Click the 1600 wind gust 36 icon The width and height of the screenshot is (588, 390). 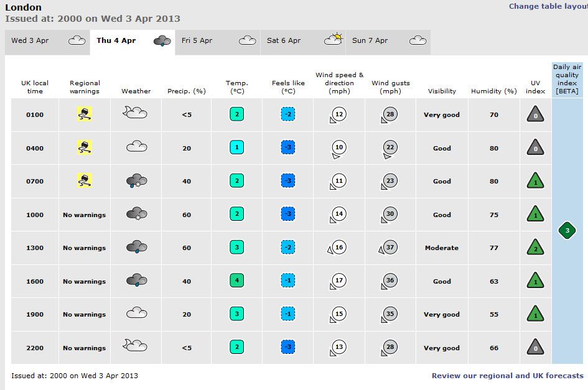[389, 281]
